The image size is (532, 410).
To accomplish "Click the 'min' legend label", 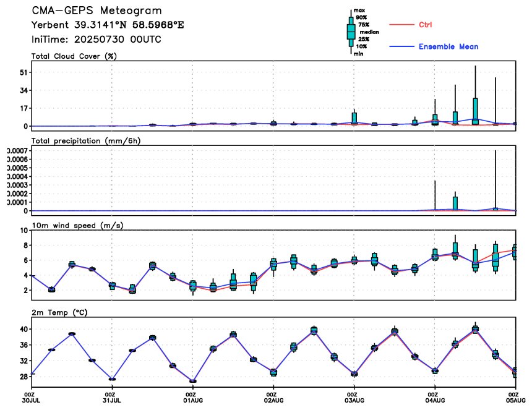I will point(358,54).
